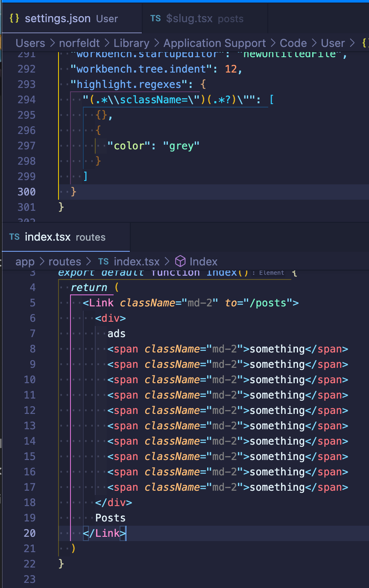Select the index.tsx routes tab
The height and width of the screenshot is (588, 369).
point(65,237)
